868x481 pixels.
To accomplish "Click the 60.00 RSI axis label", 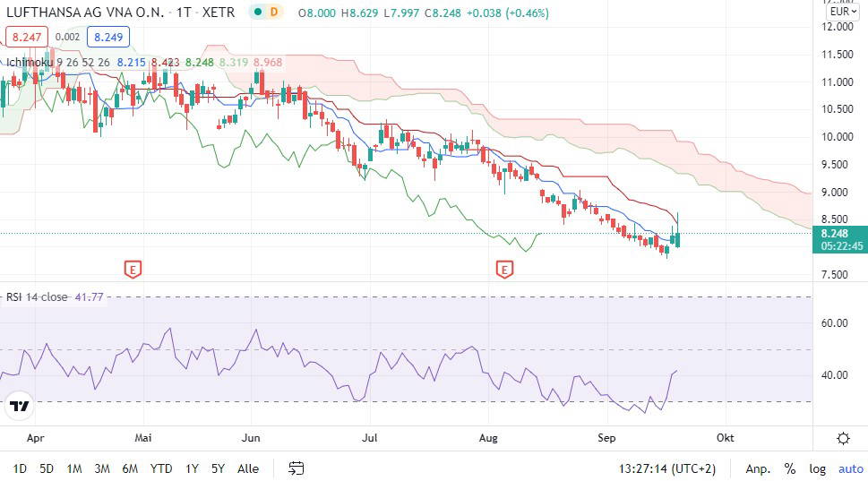I will (834, 322).
